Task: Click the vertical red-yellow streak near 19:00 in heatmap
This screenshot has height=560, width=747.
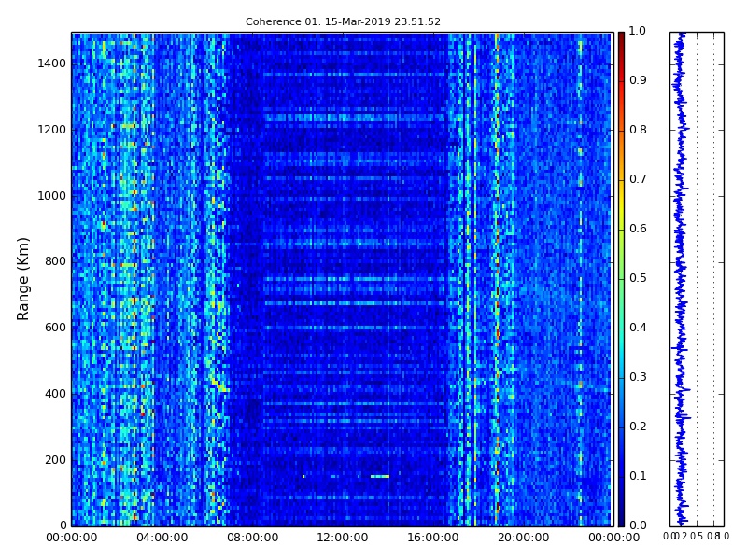Action: (497, 279)
